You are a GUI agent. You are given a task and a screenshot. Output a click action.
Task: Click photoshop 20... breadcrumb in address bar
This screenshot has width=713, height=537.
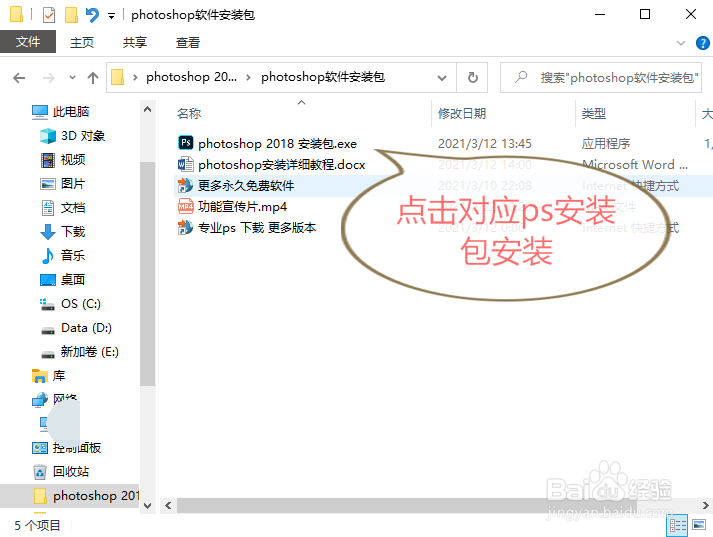(x=191, y=77)
